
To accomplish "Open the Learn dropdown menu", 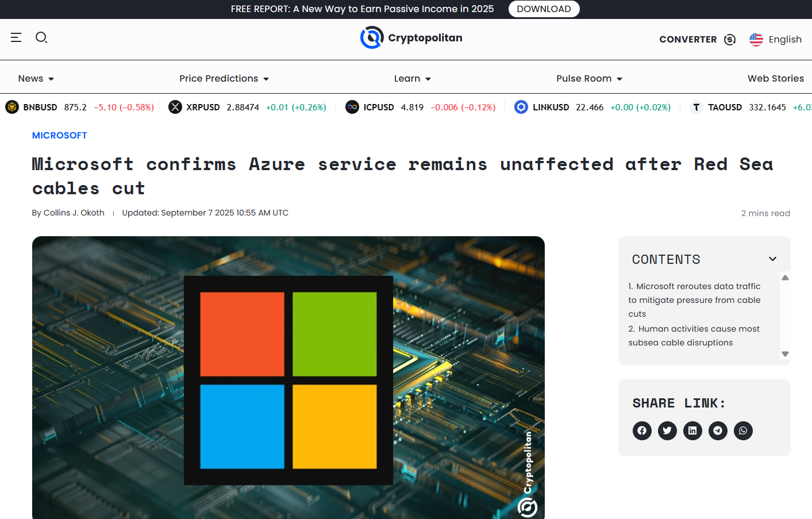I will [x=412, y=79].
